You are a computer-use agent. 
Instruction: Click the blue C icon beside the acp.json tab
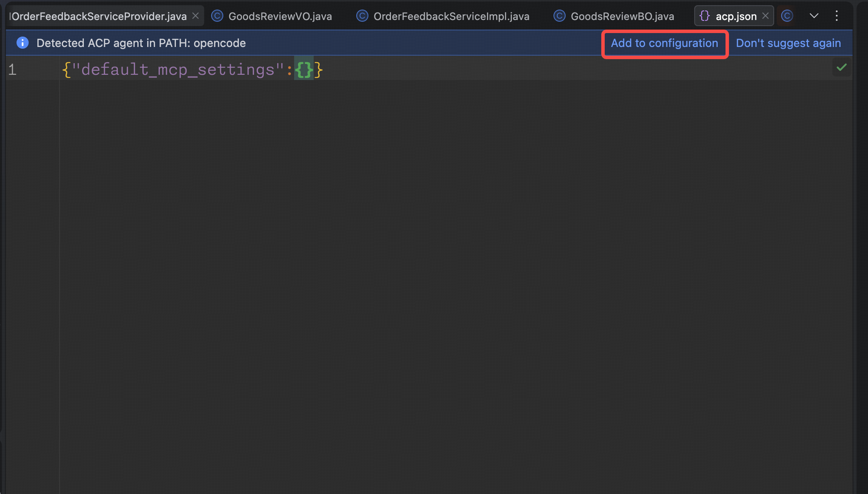(x=787, y=16)
